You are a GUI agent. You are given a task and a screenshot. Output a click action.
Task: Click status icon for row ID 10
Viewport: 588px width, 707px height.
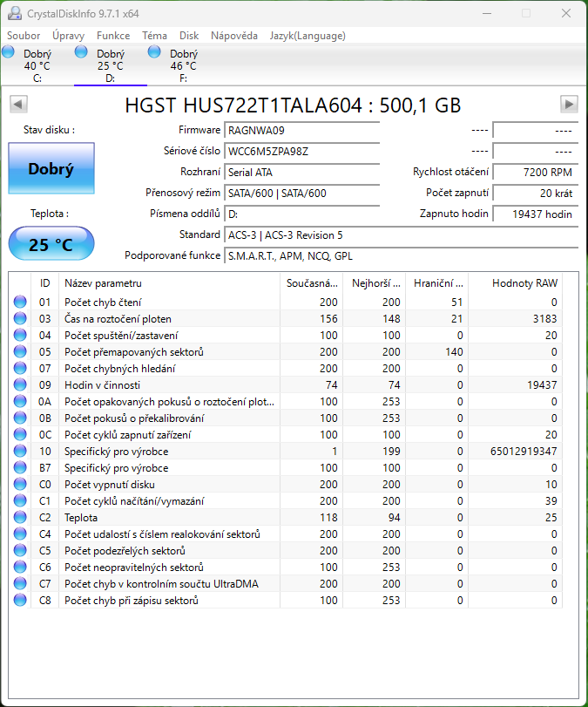pos(20,451)
